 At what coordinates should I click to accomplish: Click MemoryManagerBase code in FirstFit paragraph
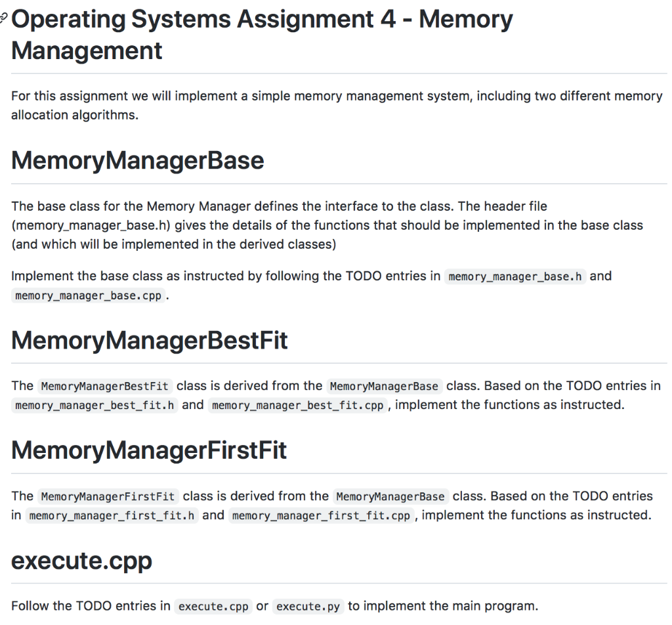click(390, 496)
